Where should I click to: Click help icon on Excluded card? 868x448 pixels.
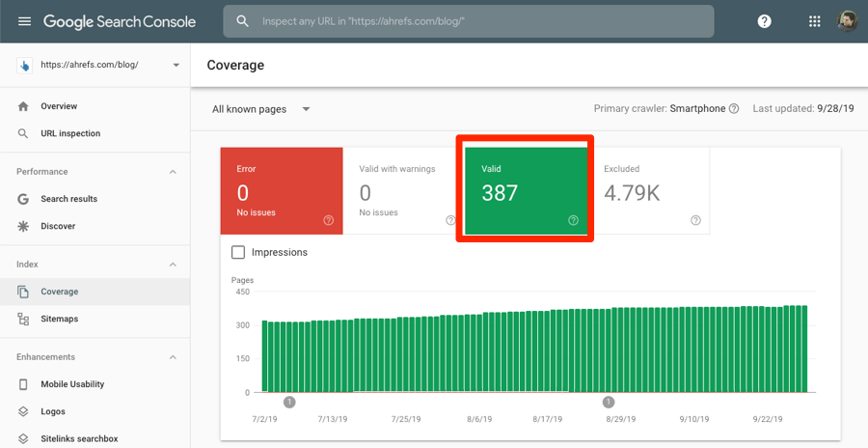tap(695, 220)
